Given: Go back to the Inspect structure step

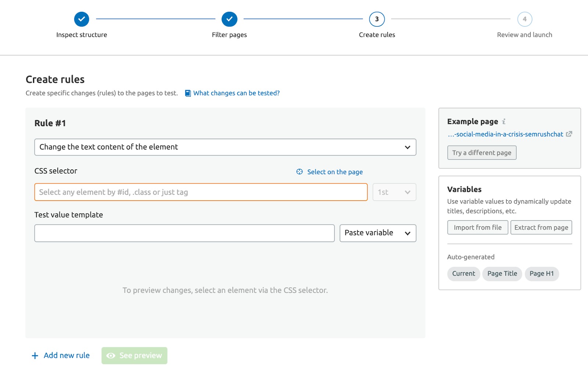Looking at the screenshot, I should (x=82, y=19).
